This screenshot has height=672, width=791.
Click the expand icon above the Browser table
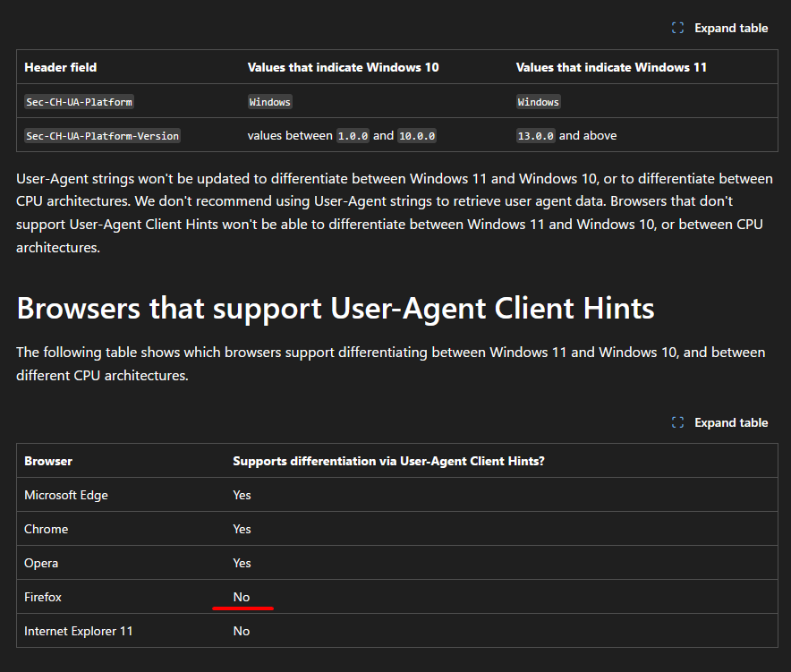[677, 422]
